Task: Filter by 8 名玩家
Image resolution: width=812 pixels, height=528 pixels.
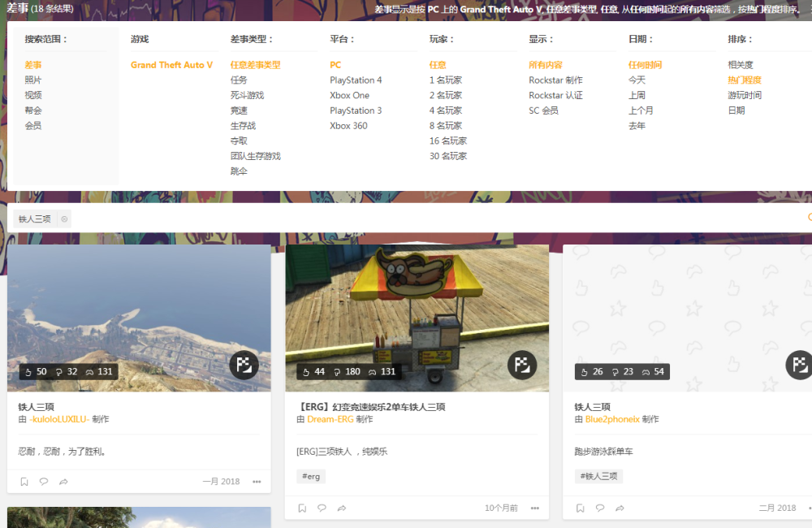Action: pyautogui.click(x=445, y=125)
